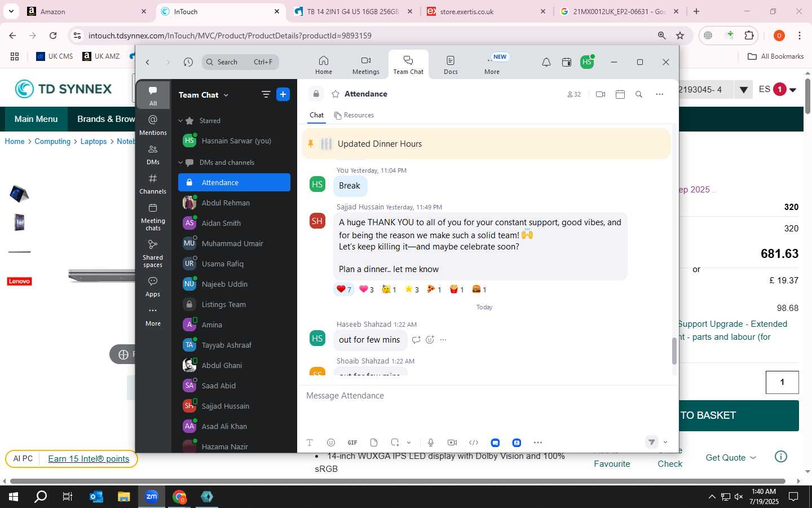
Task: Open the Channels sidebar icon
Action: click(153, 183)
